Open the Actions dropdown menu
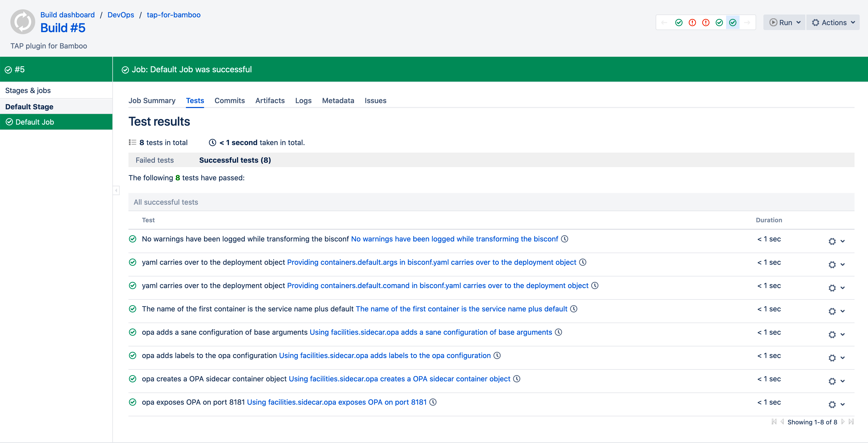Viewport: 868px width, 443px height. click(x=833, y=23)
